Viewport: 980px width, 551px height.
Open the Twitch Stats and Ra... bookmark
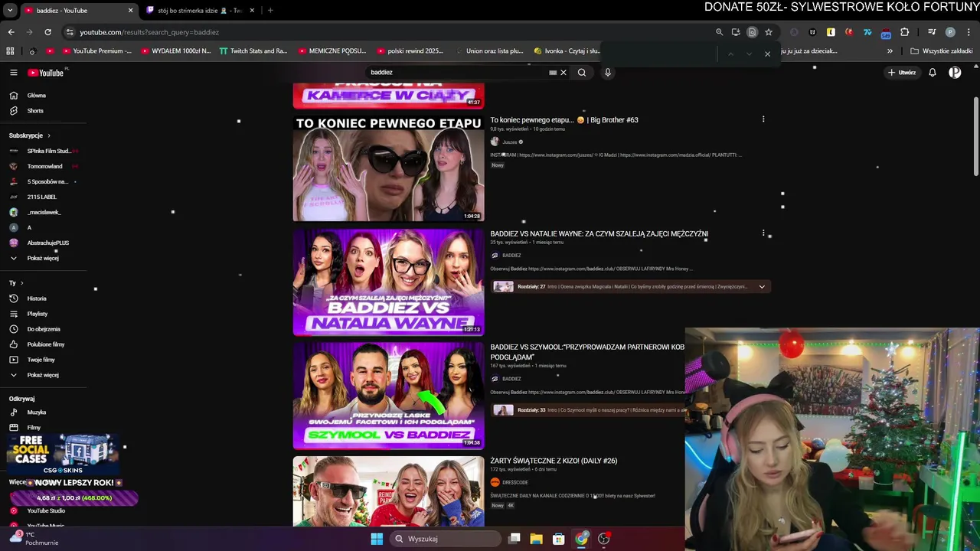pyautogui.click(x=253, y=51)
